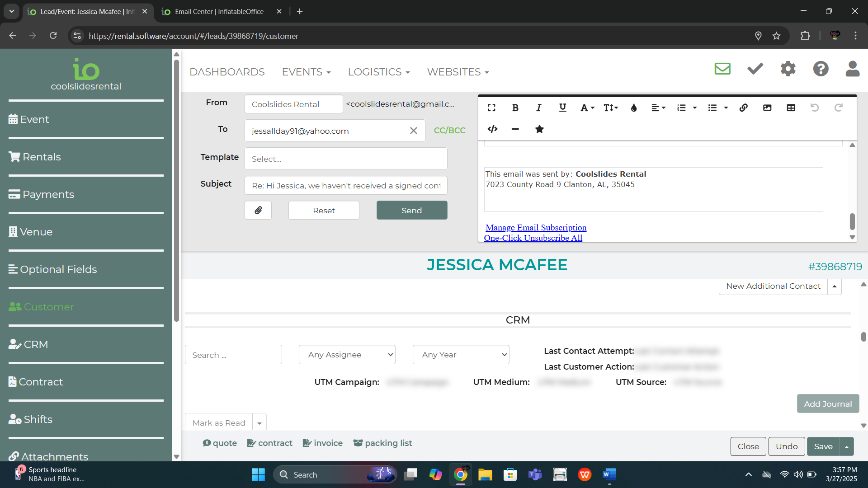The width and height of the screenshot is (868, 488).
Task: Open the Any Year dropdown
Action: 461,355
